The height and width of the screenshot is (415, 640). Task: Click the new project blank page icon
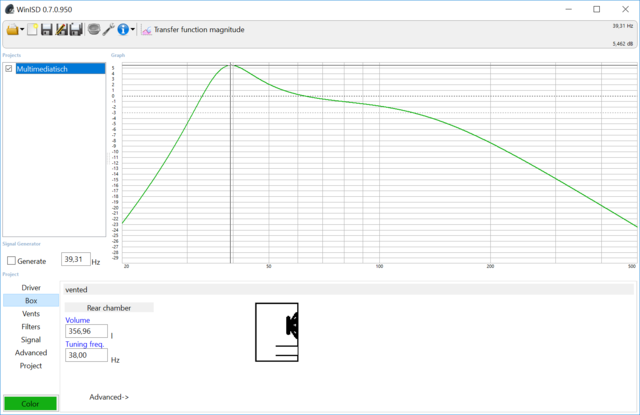(33, 30)
